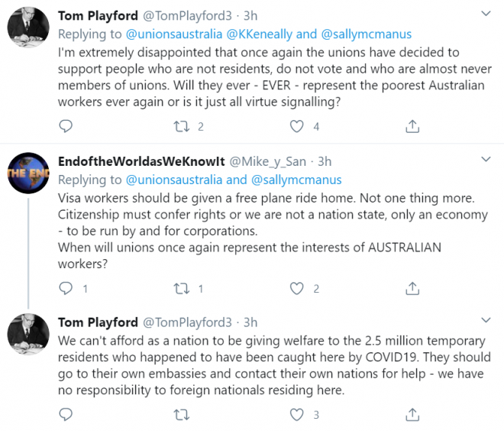
Task: Retweet the COVID19 welfare tweet
Action: coord(182,415)
